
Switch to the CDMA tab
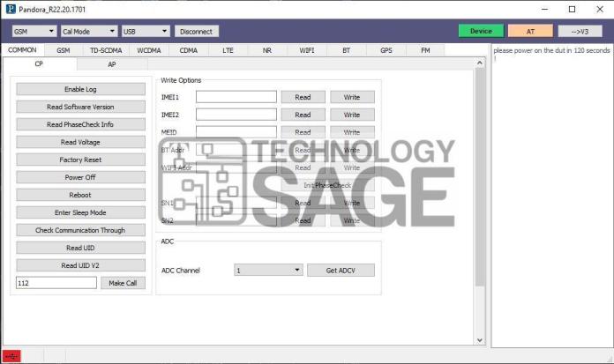click(x=189, y=50)
